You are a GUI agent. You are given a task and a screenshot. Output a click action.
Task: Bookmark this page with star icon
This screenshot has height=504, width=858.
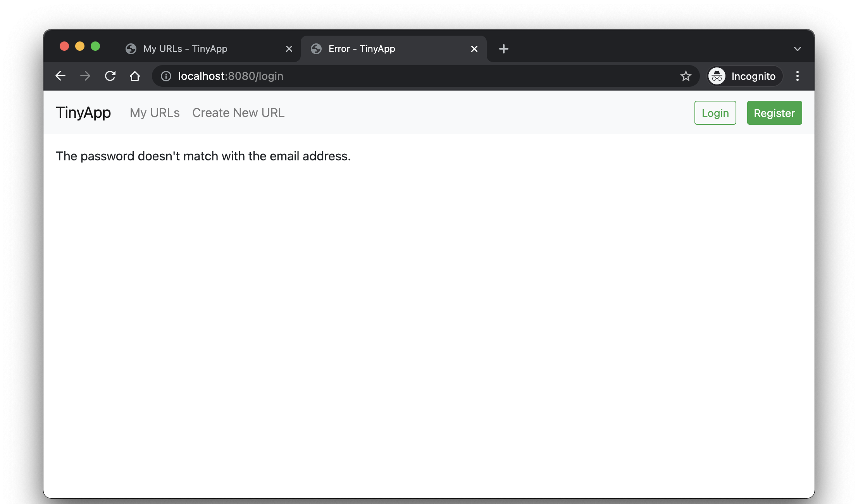686,76
